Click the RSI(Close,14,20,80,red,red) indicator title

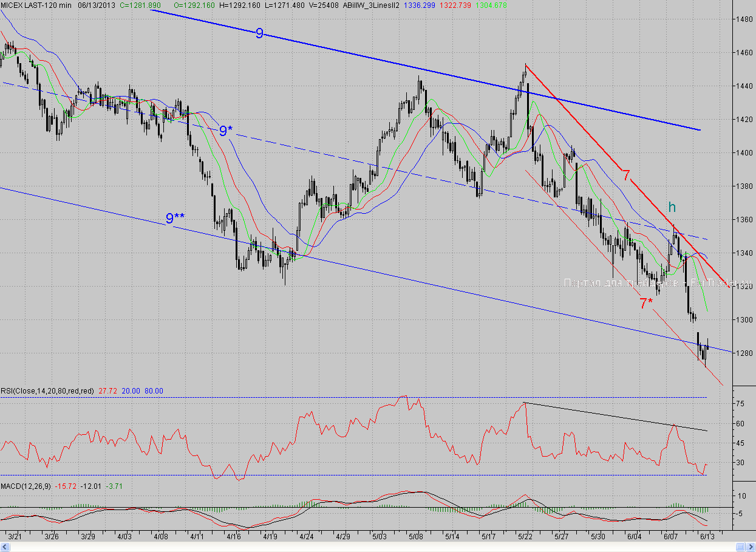pos(47,391)
